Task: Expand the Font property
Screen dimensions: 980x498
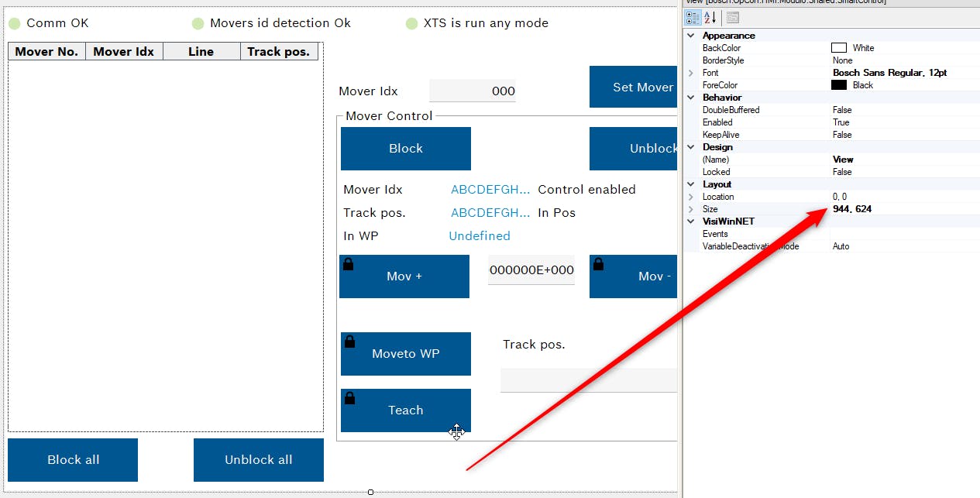Action: pyautogui.click(x=690, y=73)
